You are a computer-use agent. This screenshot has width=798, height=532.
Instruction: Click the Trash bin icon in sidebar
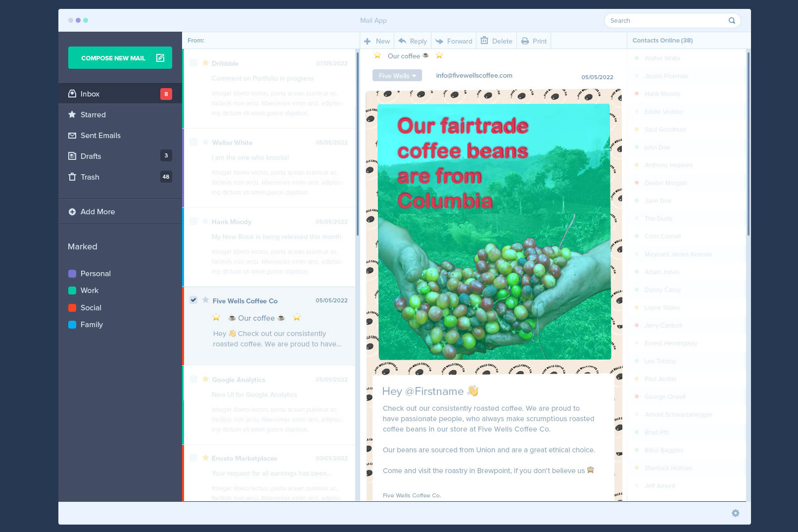click(x=72, y=177)
